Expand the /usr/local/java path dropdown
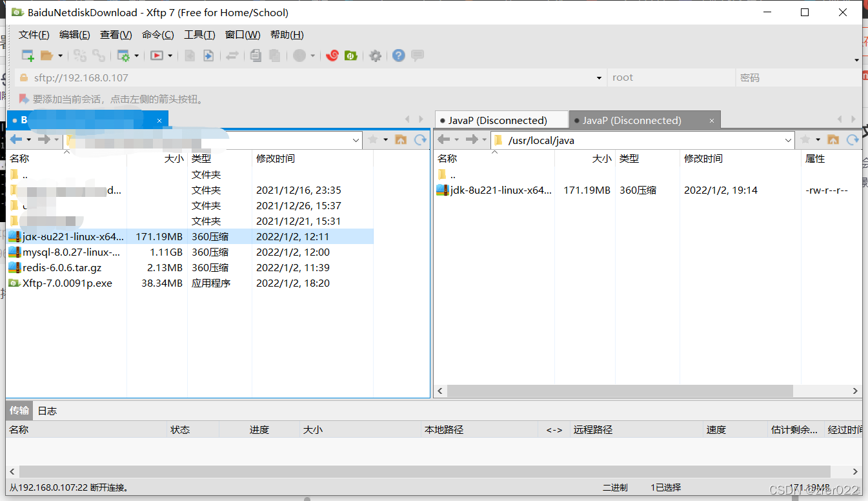This screenshot has height=501, width=868. [788, 140]
